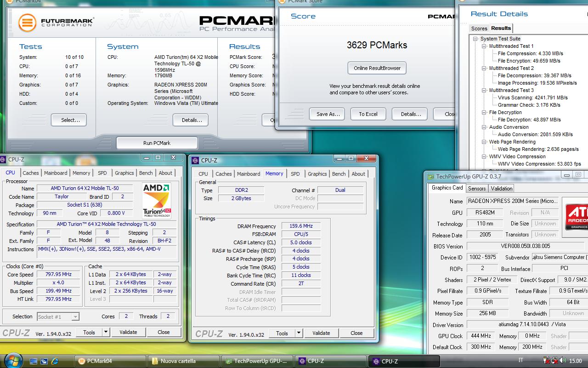Viewport: 588px width, 368px height.
Task: Click Show Desktop quick launch icon
Action: point(34,361)
